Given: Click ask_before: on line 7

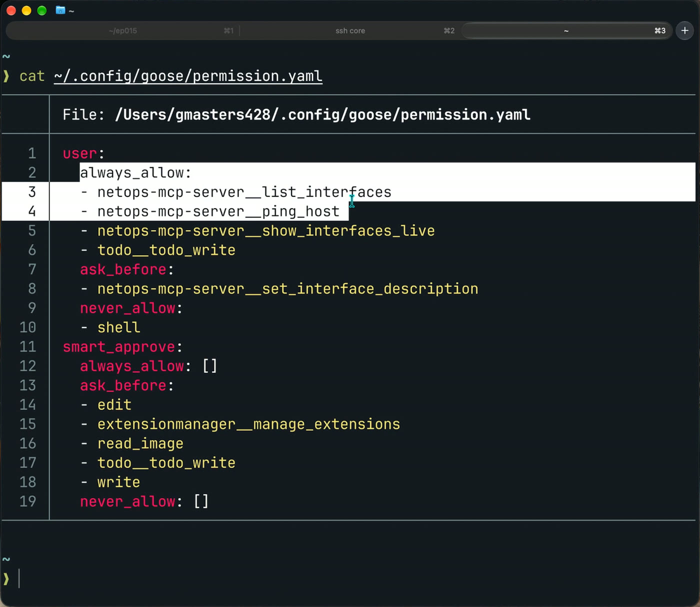Looking at the screenshot, I should [127, 269].
